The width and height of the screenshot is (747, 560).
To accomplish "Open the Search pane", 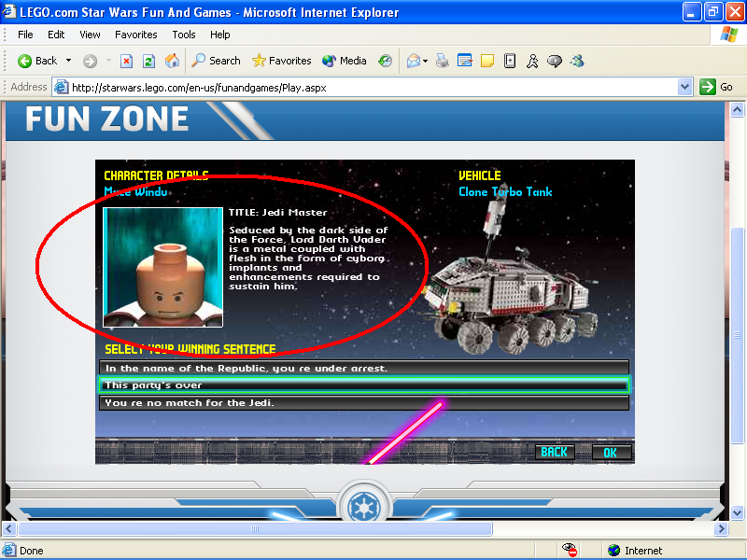I will (x=216, y=61).
